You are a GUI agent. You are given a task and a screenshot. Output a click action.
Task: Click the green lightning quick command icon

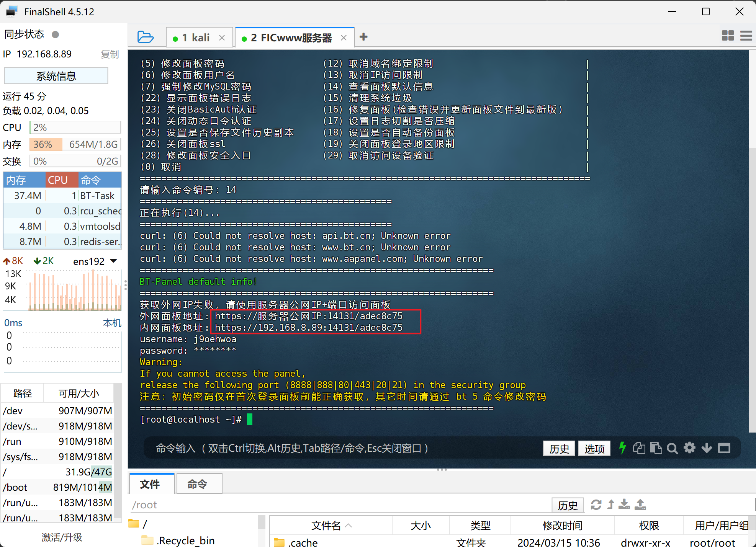(x=622, y=448)
